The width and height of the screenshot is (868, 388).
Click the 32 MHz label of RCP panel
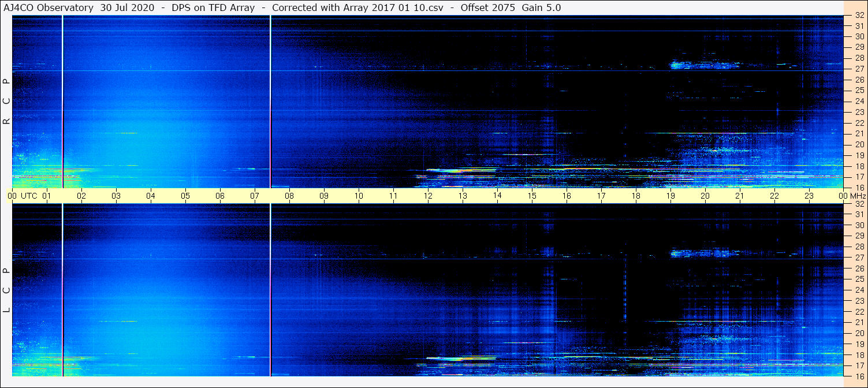pyautogui.click(x=859, y=16)
